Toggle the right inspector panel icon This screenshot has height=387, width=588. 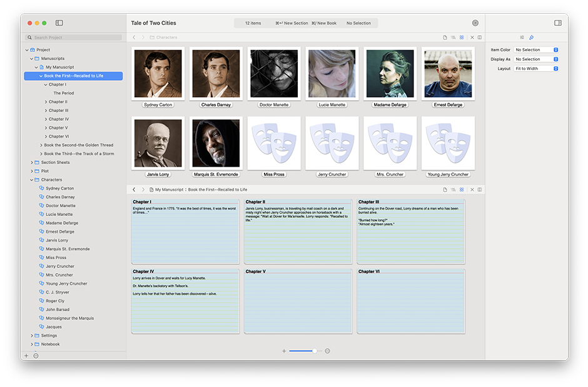557,23
